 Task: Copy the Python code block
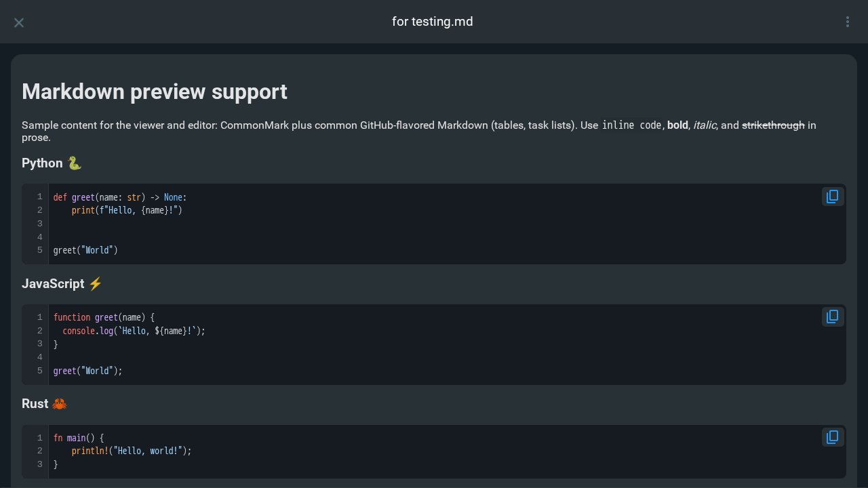point(832,197)
